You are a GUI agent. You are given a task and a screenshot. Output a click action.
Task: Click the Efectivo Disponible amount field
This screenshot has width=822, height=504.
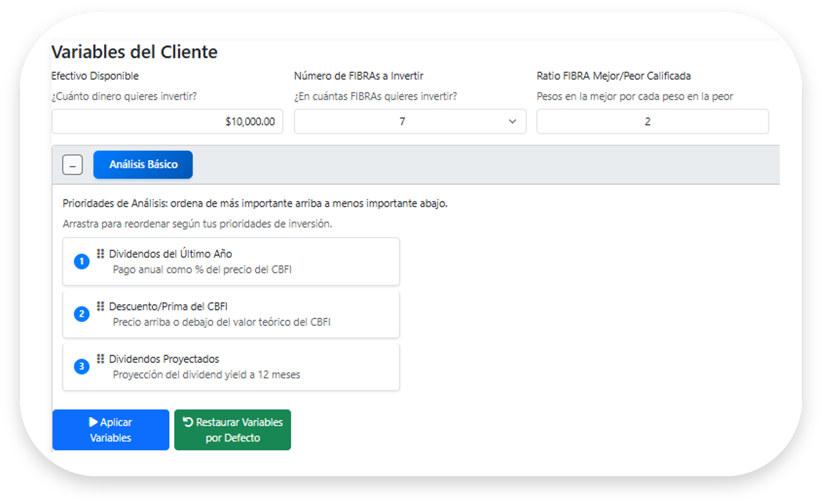pyautogui.click(x=167, y=121)
